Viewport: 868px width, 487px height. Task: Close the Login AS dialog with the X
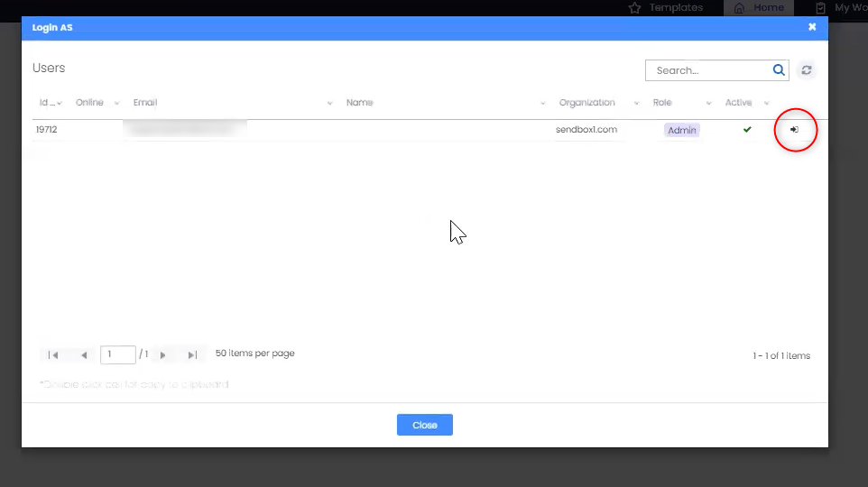click(812, 26)
